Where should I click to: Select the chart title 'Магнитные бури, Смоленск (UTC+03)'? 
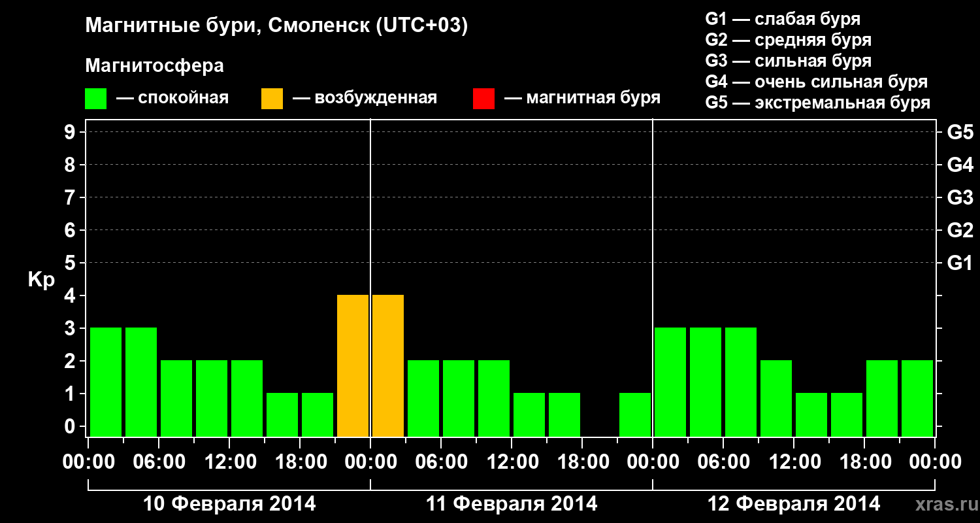(277, 27)
